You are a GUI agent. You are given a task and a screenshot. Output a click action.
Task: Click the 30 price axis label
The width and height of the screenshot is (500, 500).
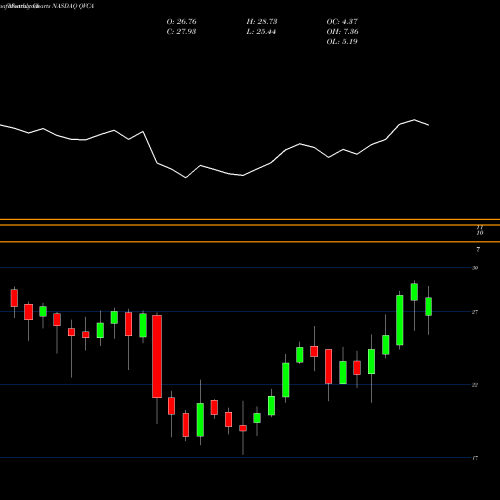click(475, 268)
